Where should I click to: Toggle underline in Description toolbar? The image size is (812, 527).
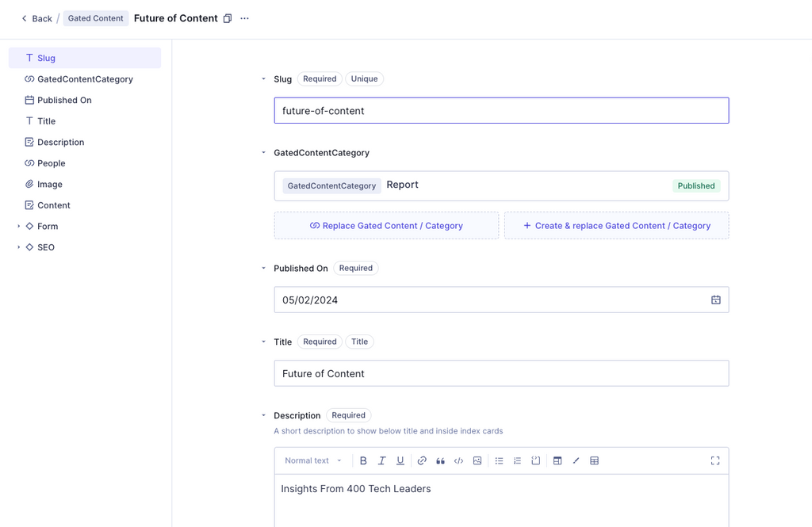coord(400,460)
